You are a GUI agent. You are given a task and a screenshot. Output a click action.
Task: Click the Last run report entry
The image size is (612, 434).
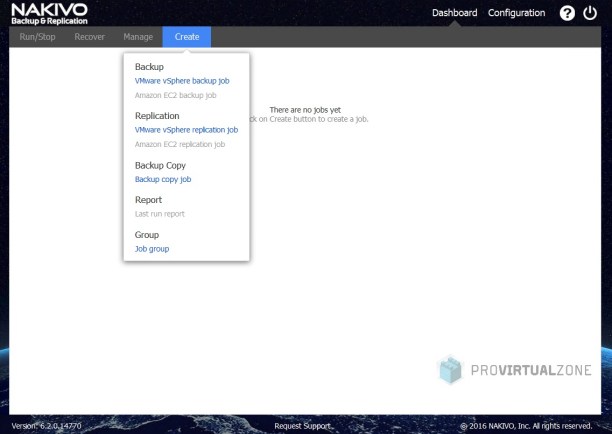click(160, 214)
